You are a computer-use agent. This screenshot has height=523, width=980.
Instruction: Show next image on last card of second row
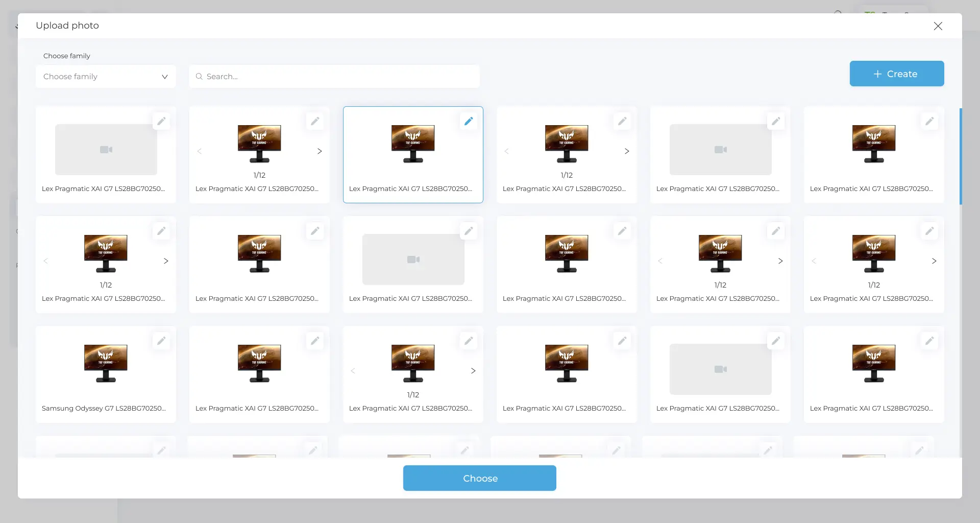coord(934,261)
